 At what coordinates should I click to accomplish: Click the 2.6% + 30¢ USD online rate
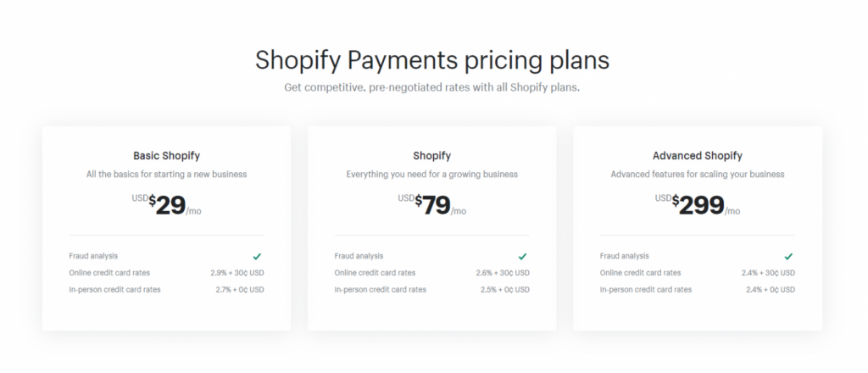pyautogui.click(x=503, y=273)
